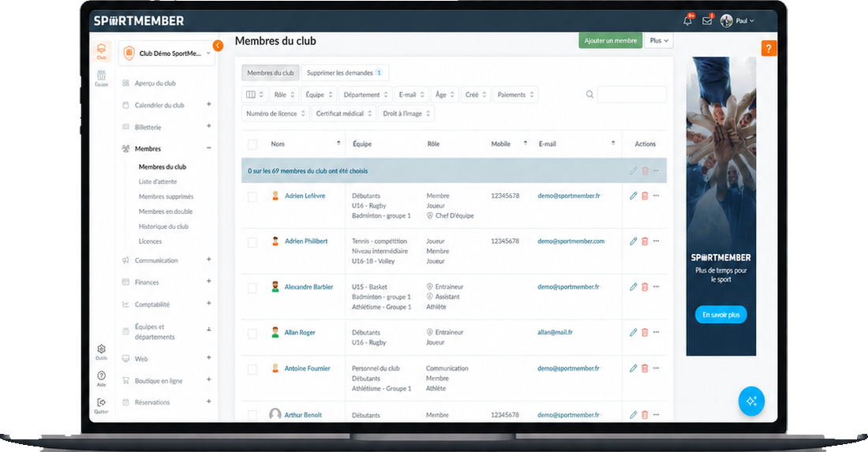
Task: Collapse the Membres menu section
Action: click(x=208, y=148)
